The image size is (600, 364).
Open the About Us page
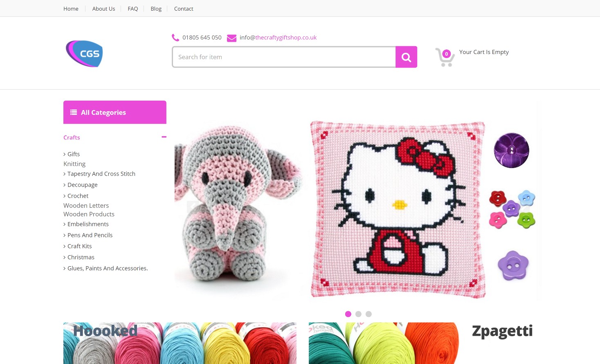click(103, 9)
